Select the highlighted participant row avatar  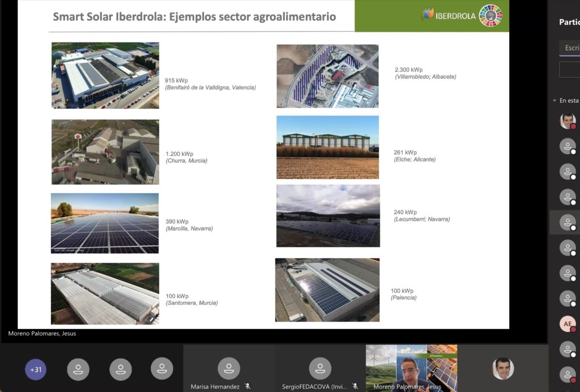point(568,223)
